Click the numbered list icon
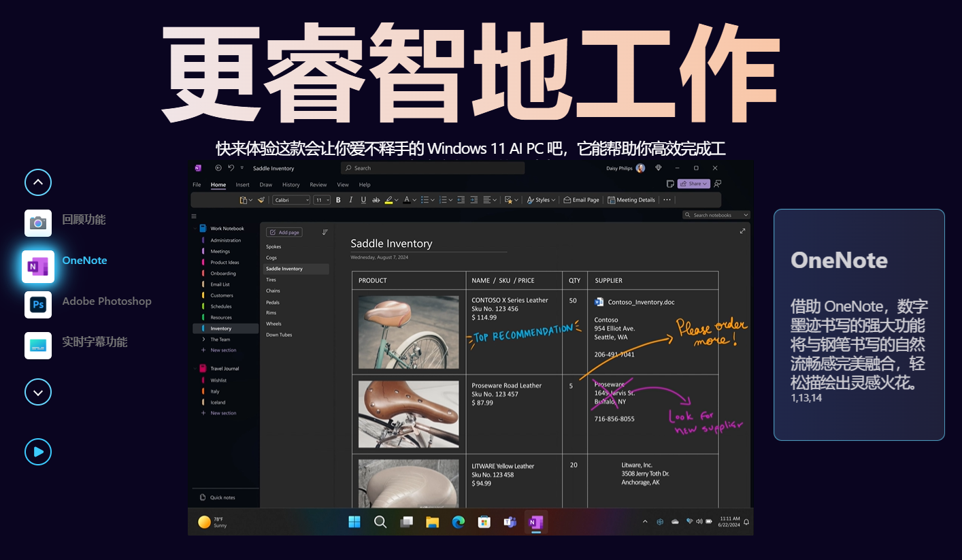This screenshot has width=962, height=560. [x=443, y=200]
